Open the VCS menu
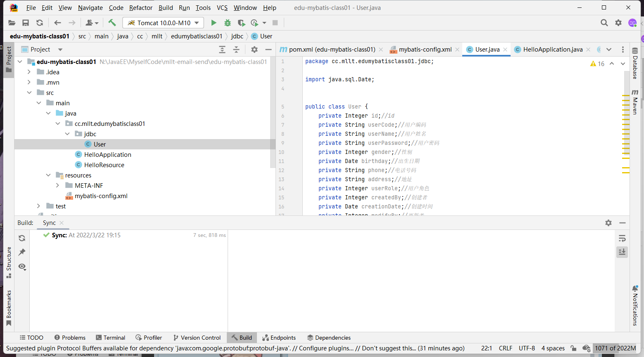This screenshot has width=644, height=357. point(222,7)
